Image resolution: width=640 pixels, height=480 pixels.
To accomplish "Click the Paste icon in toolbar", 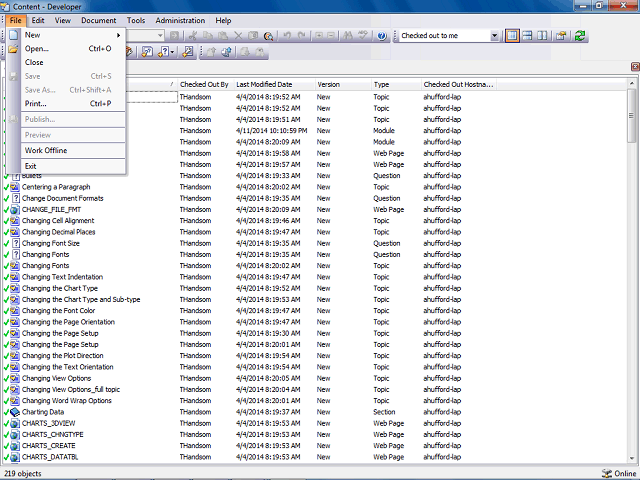I will tap(223, 36).
